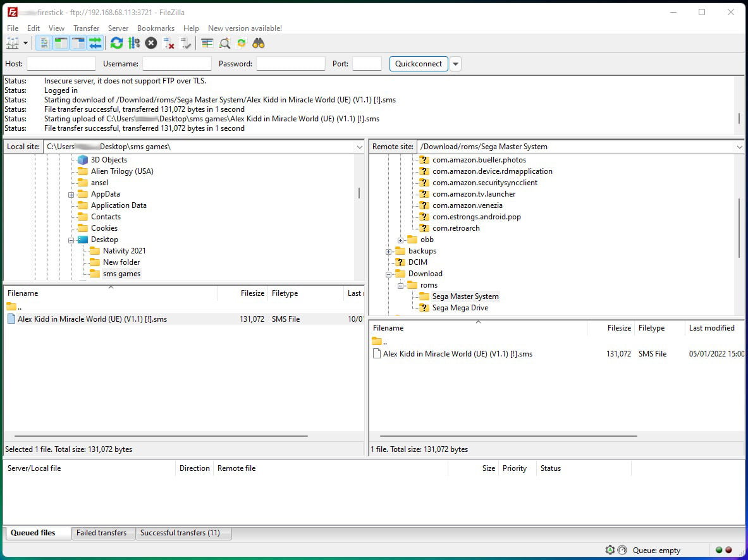The image size is (748, 560).
Task: Disconnect from the current server
Action: point(168,44)
